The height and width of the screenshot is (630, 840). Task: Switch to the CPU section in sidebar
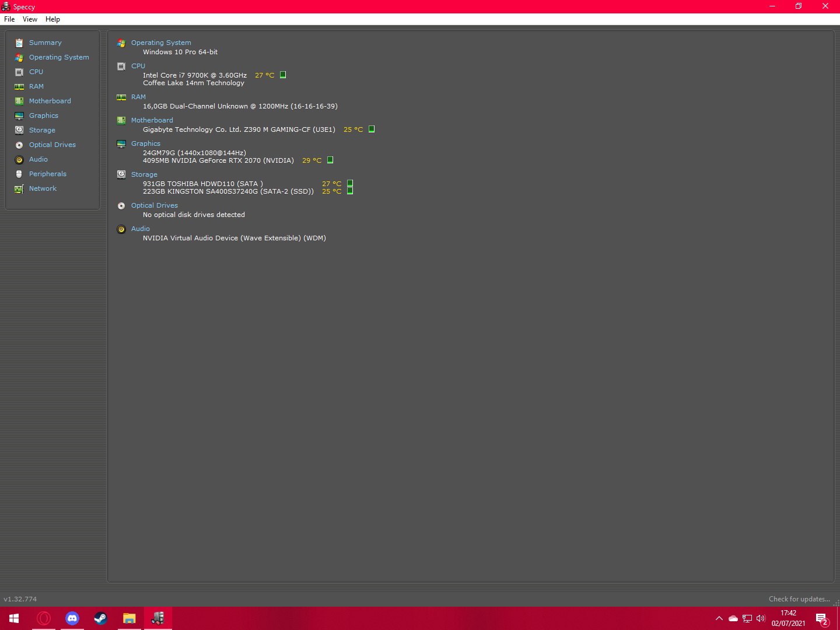click(x=36, y=72)
